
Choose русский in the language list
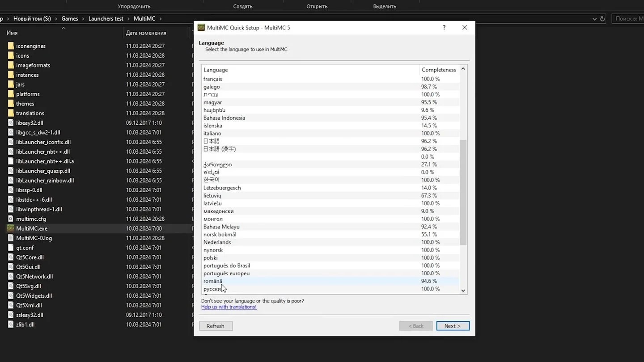(330, 289)
